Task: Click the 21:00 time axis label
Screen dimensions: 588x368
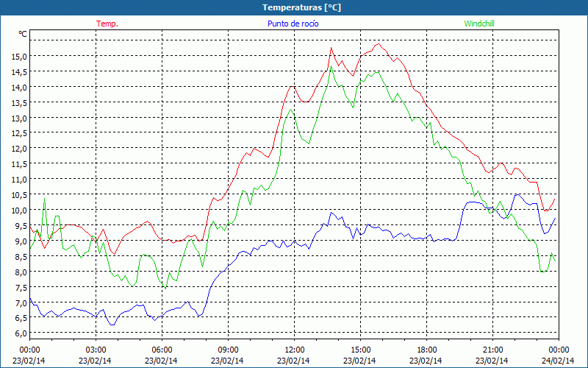Action: pos(492,350)
